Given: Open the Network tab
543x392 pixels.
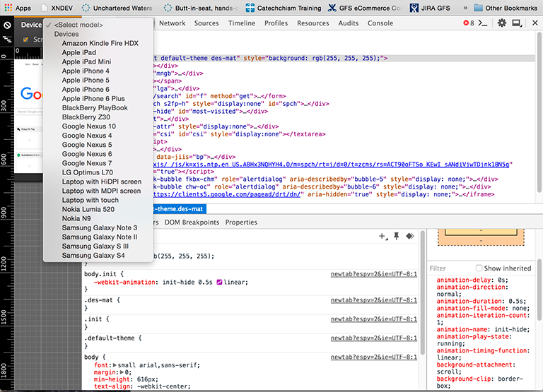Looking at the screenshot, I should pos(172,23).
